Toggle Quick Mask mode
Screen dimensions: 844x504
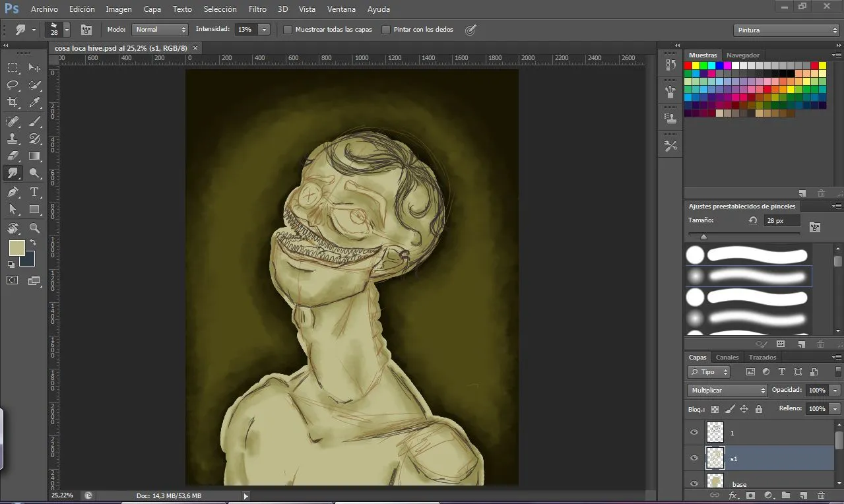[13, 280]
